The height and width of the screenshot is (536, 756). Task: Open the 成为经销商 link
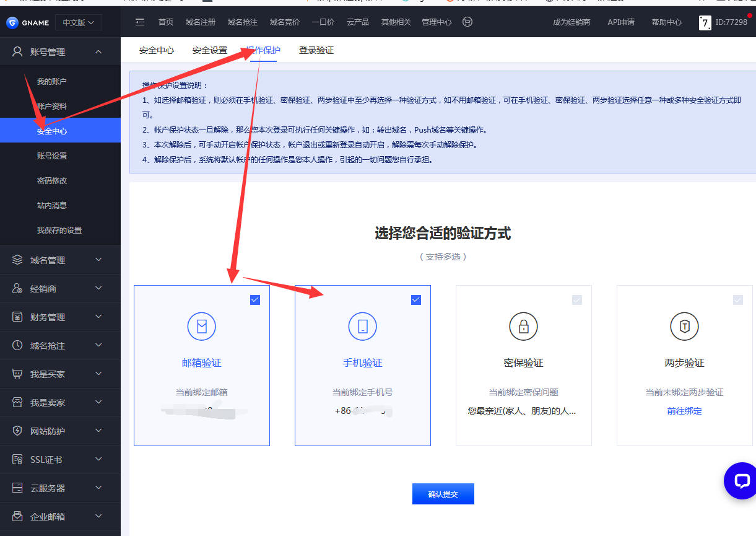coord(571,22)
